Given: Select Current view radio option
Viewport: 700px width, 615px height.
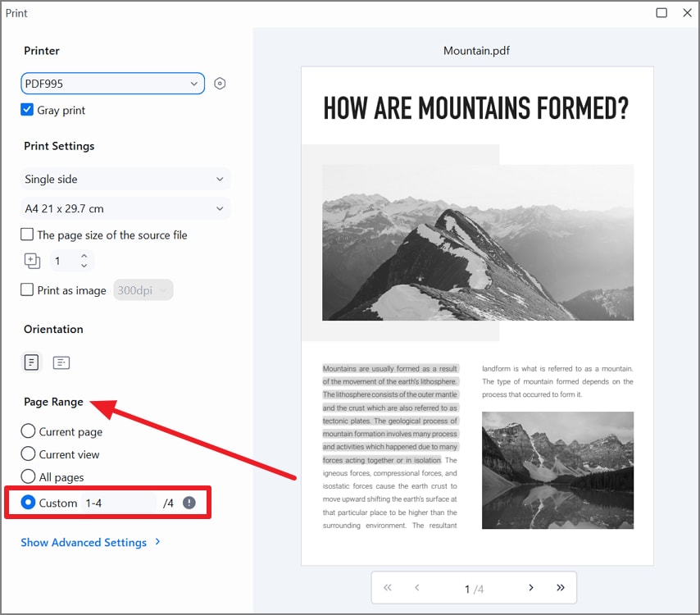Looking at the screenshot, I should [28, 453].
